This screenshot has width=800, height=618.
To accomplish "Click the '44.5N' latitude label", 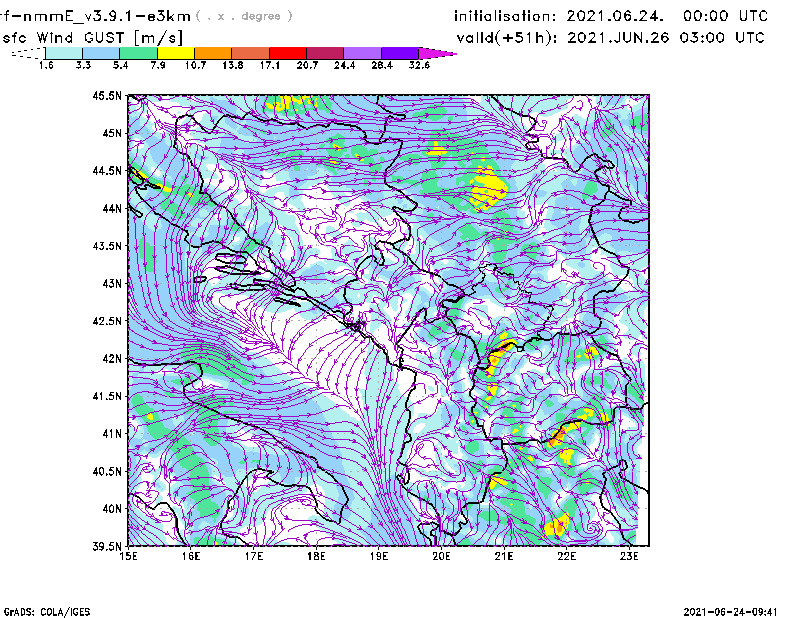I will (x=107, y=170).
